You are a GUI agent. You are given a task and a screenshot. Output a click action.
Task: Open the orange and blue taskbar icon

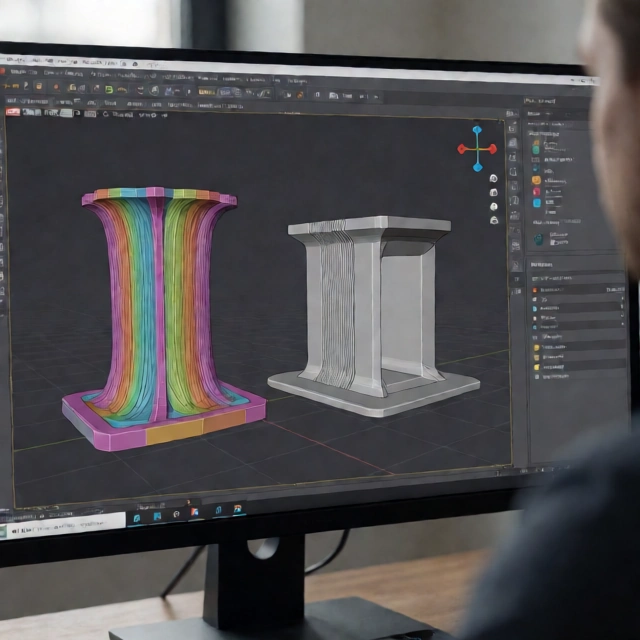pos(195,512)
